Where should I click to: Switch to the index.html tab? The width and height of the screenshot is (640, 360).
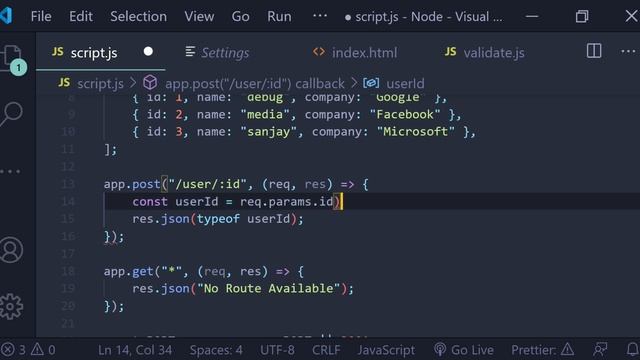(x=355, y=53)
